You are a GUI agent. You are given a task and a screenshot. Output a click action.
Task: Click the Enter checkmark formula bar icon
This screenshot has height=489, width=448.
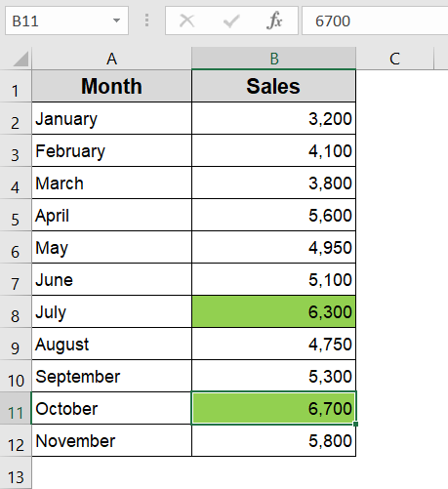pyautogui.click(x=231, y=21)
